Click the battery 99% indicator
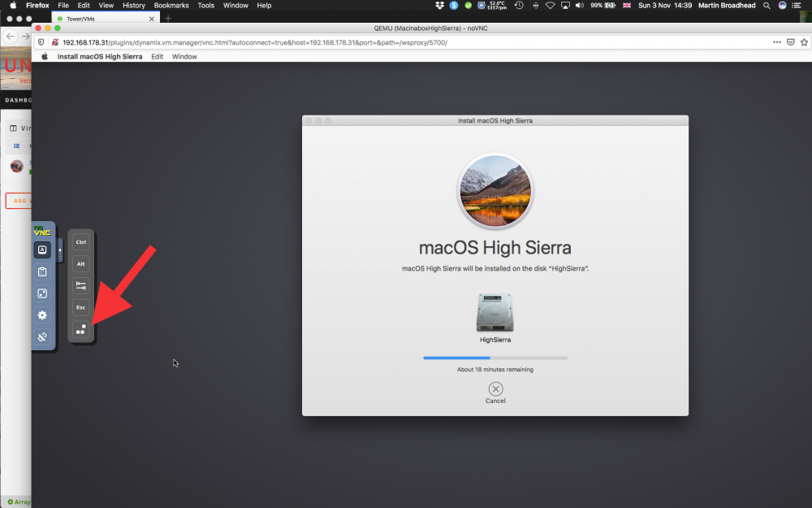812x508 pixels. pos(603,5)
